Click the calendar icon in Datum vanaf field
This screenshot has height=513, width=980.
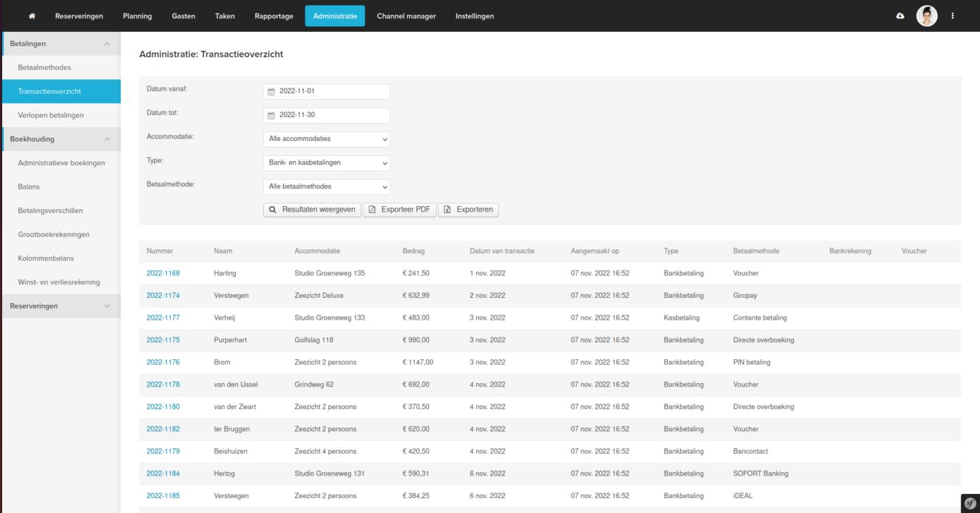(271, 92)
